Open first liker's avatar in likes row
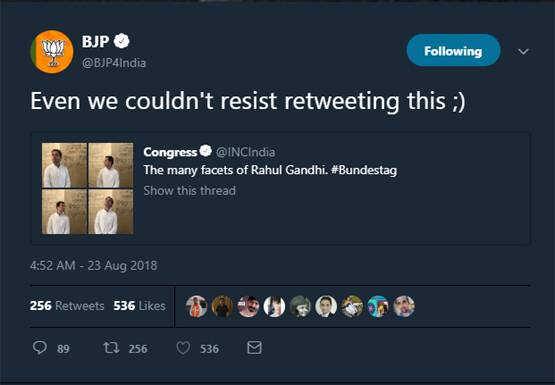555x385 pixels. 196,306
